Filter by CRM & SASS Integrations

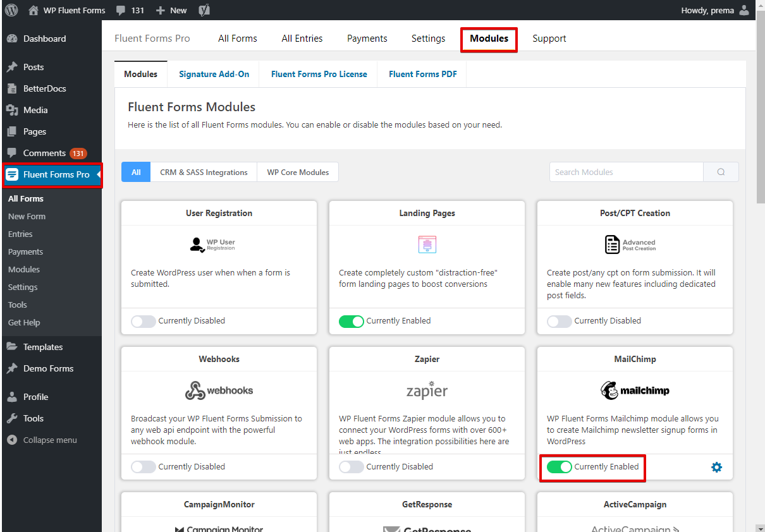(x=204, y=172)
